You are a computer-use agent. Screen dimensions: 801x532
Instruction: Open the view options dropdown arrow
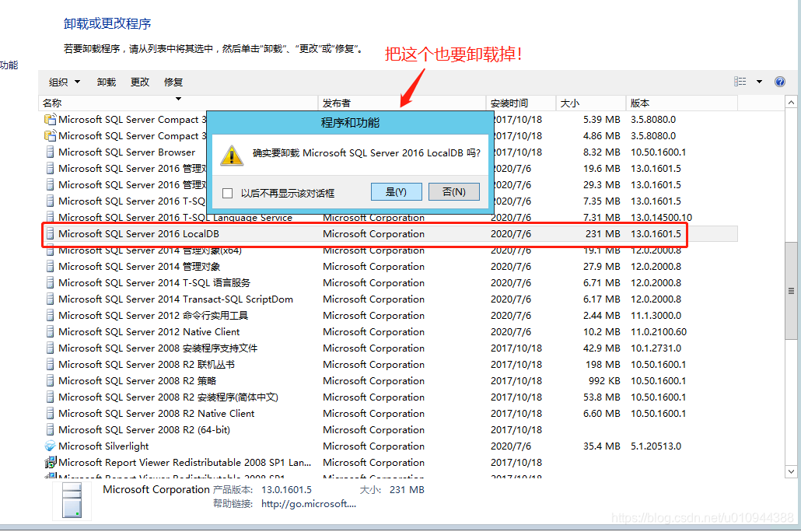pos(759,81)
